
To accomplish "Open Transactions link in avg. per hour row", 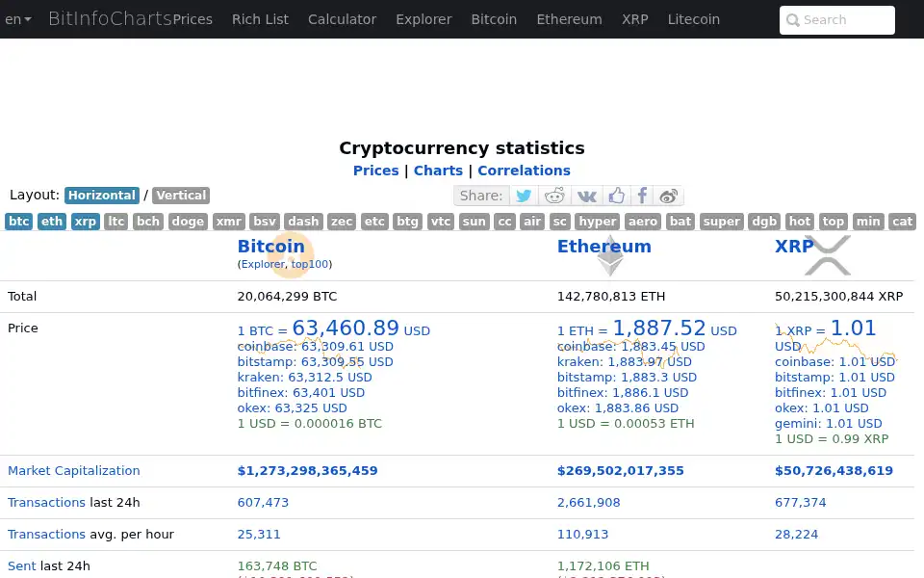I will [46, 535].
